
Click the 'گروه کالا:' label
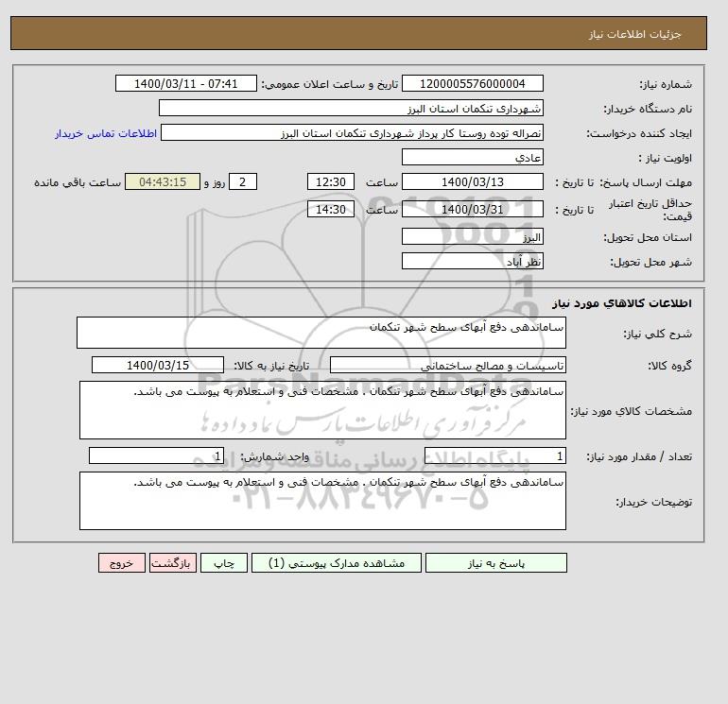pyautogui.click(x=669, y=366)
